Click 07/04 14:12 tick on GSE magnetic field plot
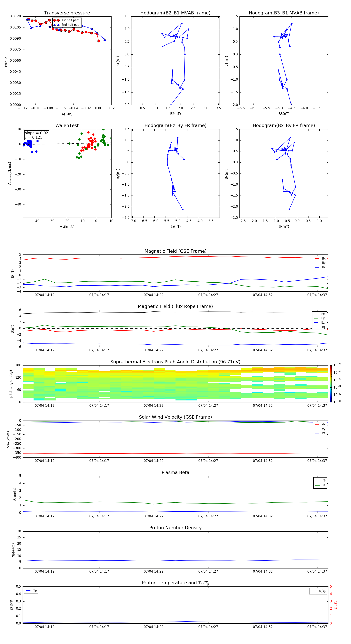Viewport: 351px width, 644px height. tap(44, 295)
